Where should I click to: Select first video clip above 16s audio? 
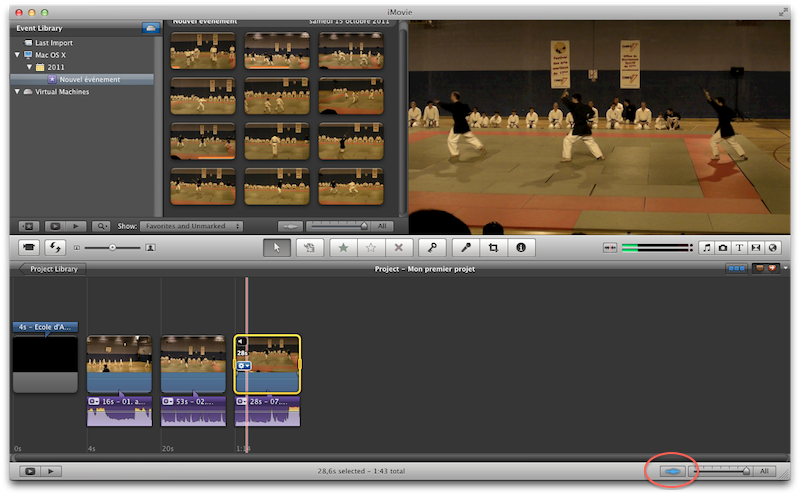pyautogui.click(x=119, y=364)
